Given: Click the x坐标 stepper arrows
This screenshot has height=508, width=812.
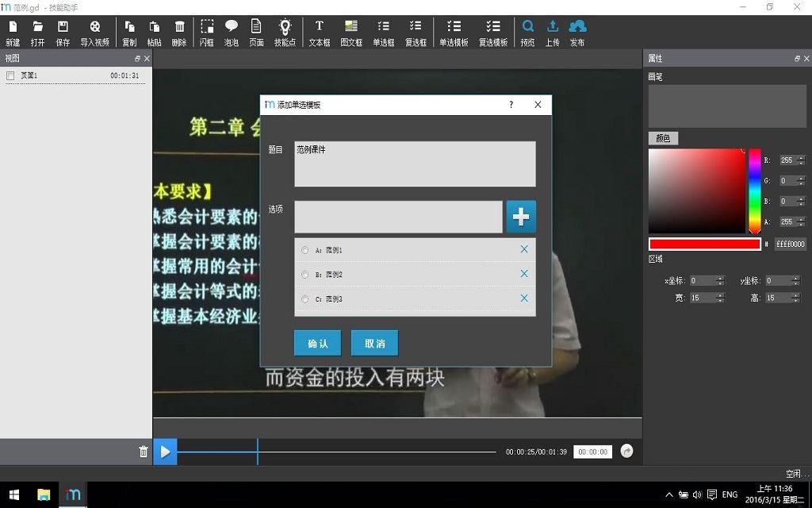Looking at the screenshot, I should [x=720, y=280].
